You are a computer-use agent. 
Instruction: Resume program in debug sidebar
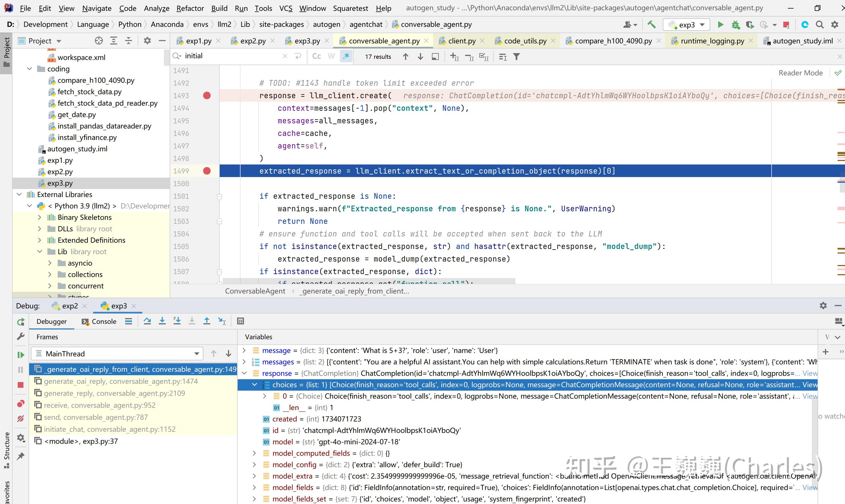click(21, 355)
